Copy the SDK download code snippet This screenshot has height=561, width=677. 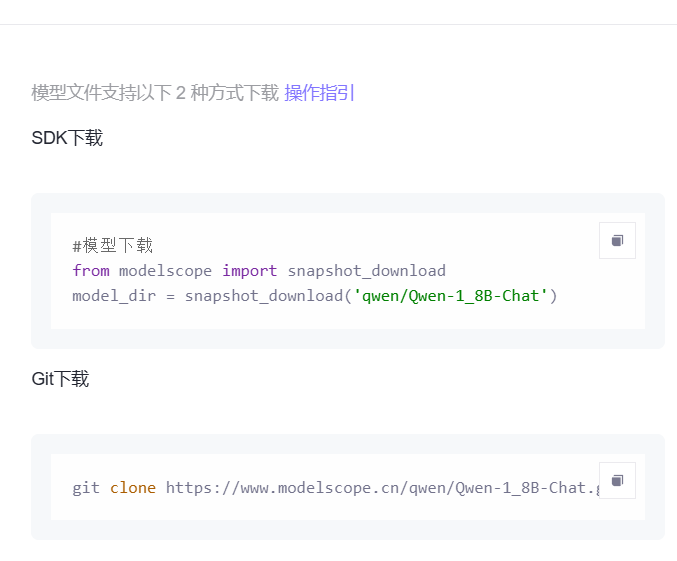tap(617, 241)
